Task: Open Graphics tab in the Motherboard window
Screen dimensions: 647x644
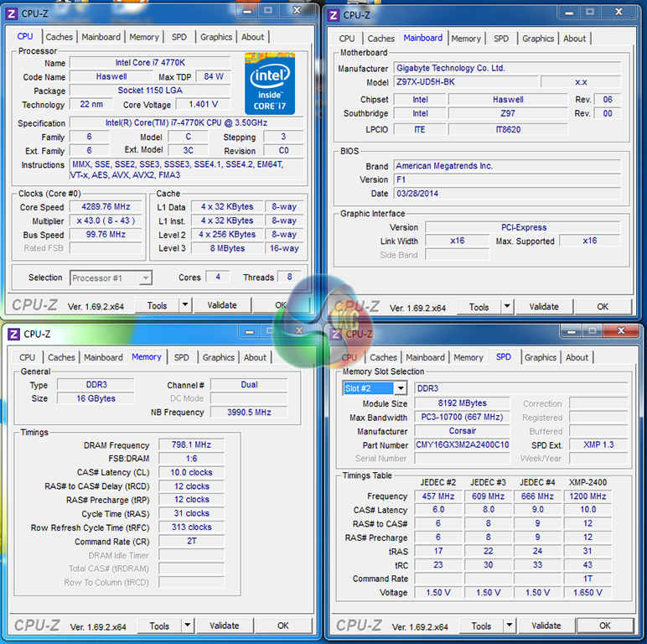Action: tap(538, 39)
